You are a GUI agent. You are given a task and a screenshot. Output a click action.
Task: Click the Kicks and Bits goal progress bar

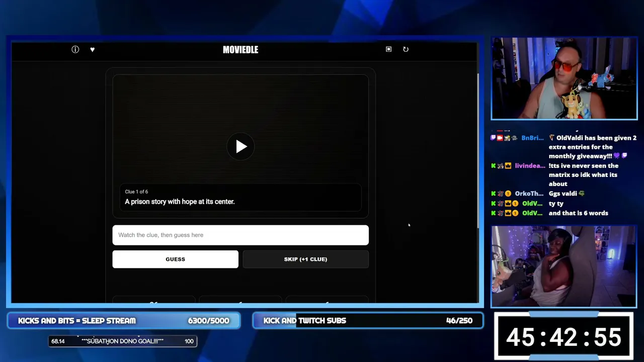[124, 321]
